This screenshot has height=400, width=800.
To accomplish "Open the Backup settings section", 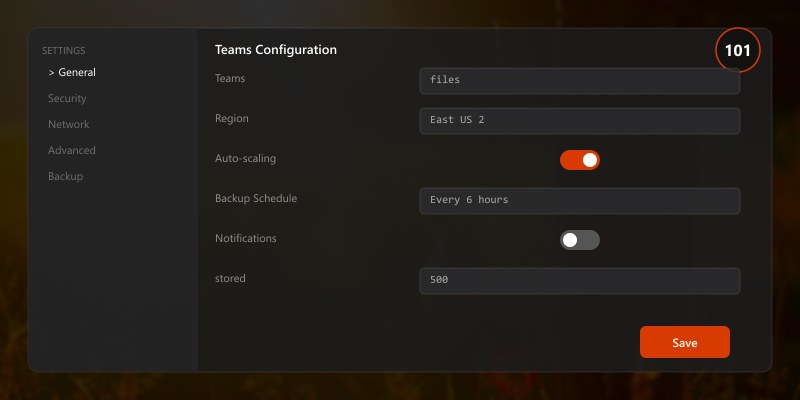I will pyautogui.click(x=65, y=177).
